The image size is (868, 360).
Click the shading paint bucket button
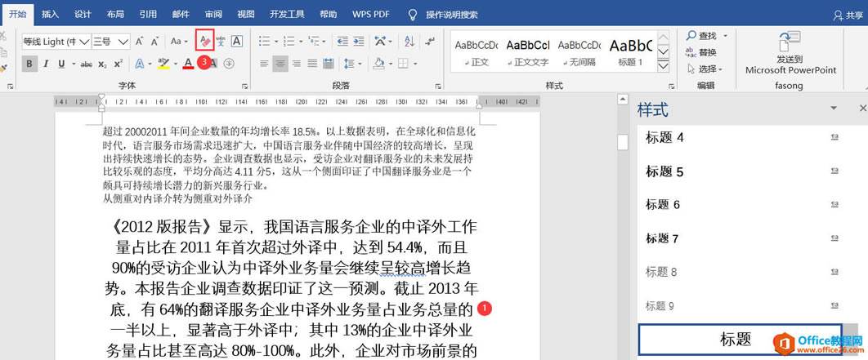(378, 64)
